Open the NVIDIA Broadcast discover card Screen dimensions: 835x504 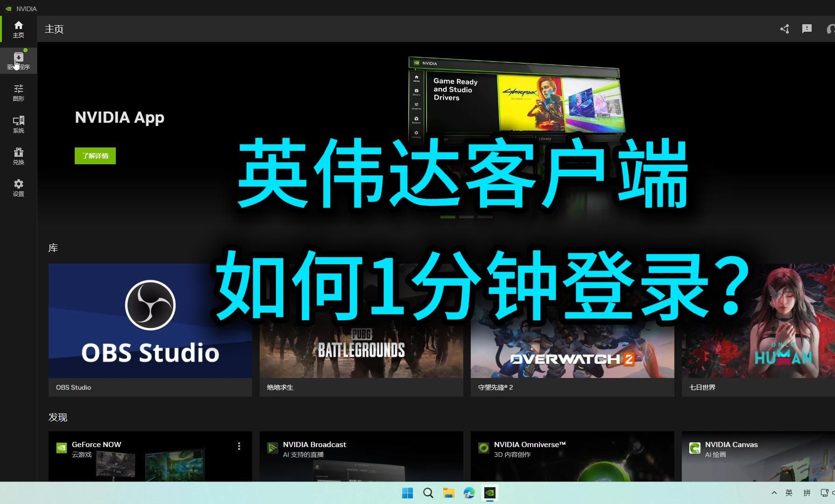pos(361,456)
